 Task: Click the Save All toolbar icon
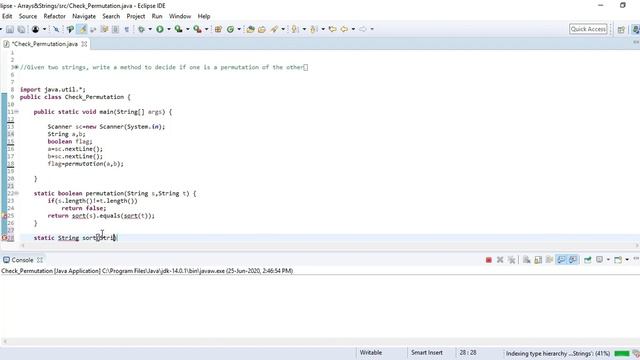click(21, 29)
